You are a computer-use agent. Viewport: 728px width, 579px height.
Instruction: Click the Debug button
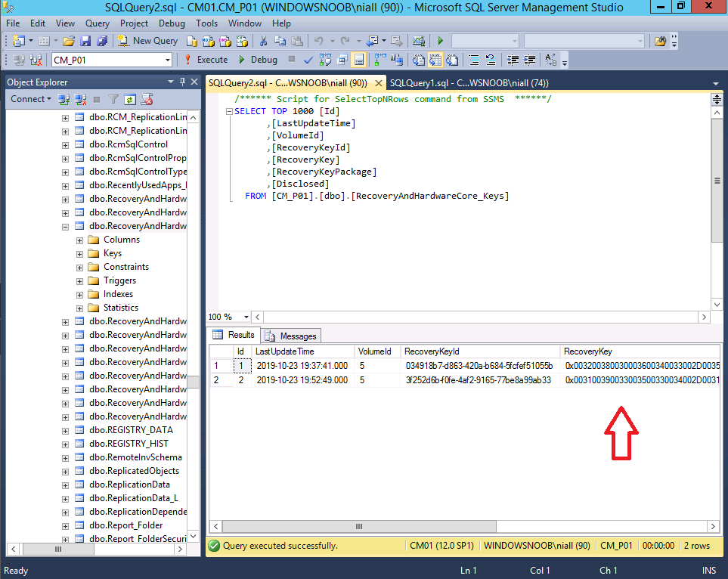pyautogui.click(x=258, y=60)
